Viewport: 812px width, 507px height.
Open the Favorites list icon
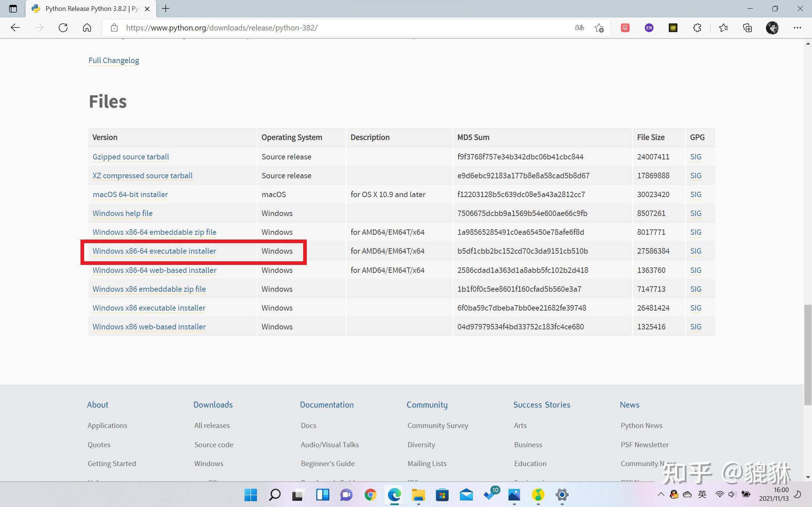[724, 28]
